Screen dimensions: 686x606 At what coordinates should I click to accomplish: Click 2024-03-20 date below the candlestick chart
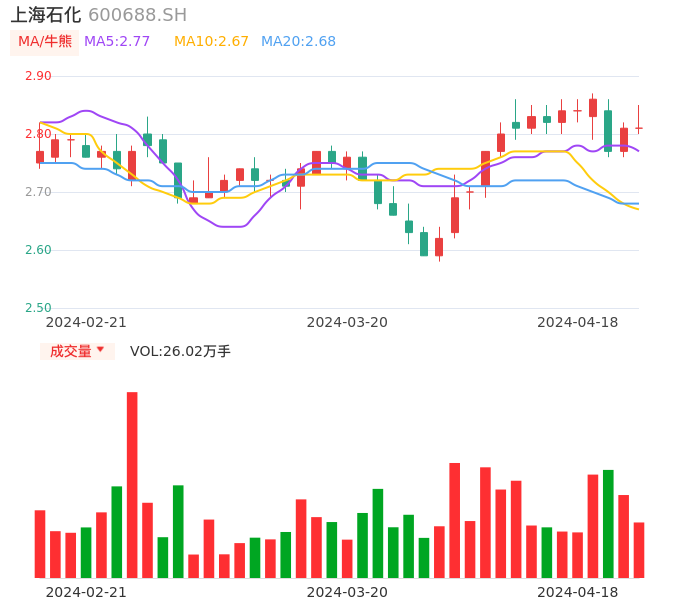point(347,322)
